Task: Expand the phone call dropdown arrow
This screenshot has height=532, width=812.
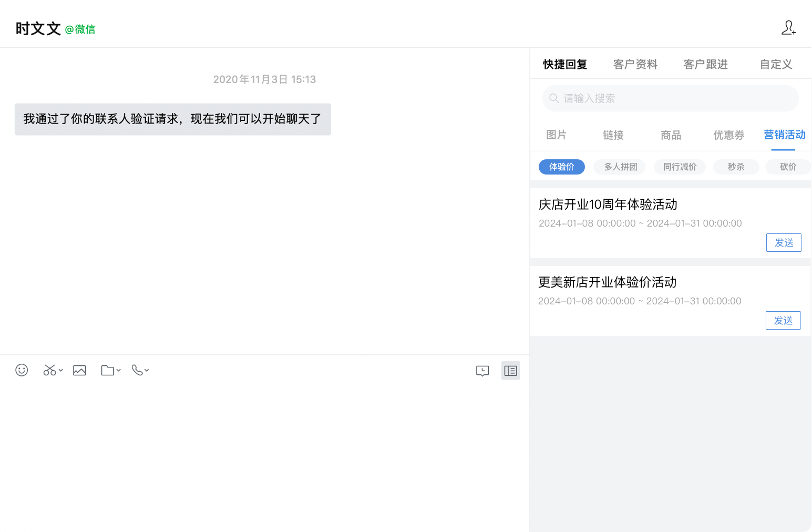Action: click(147, 370)
